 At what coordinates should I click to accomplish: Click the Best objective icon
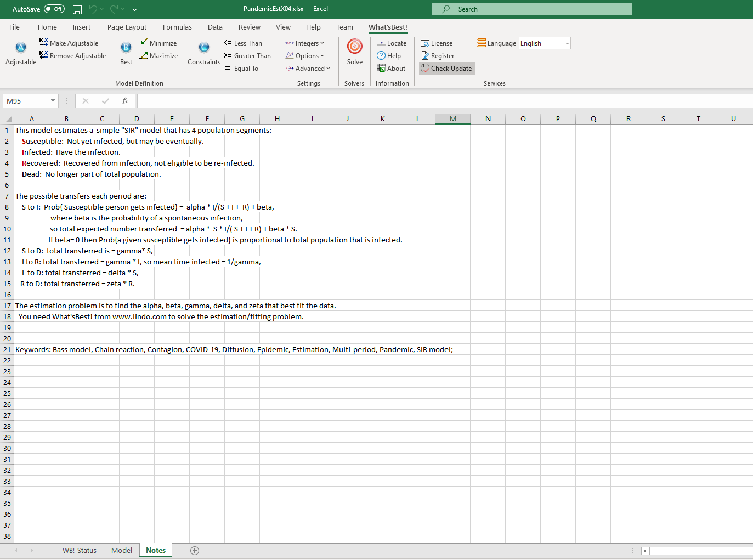coord(126,48)
